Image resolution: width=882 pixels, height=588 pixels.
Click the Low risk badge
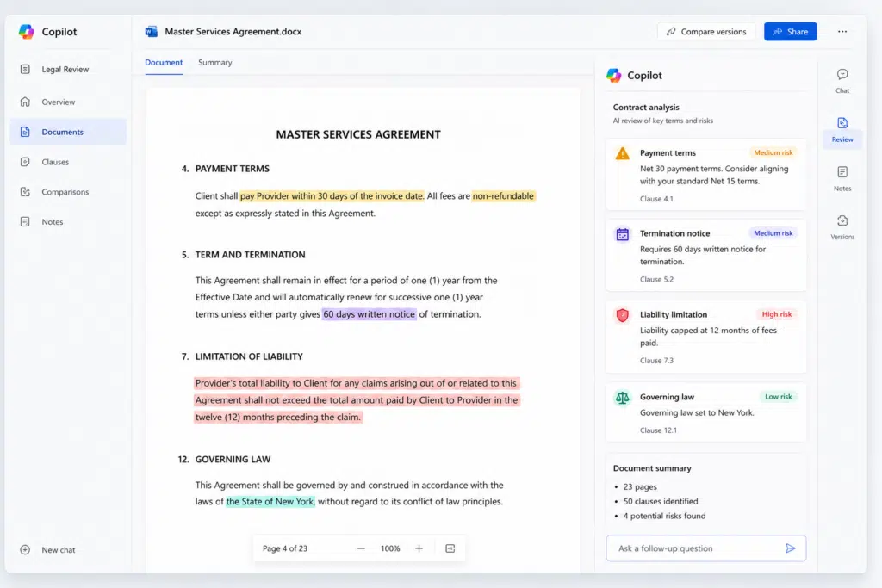(778, 396)
